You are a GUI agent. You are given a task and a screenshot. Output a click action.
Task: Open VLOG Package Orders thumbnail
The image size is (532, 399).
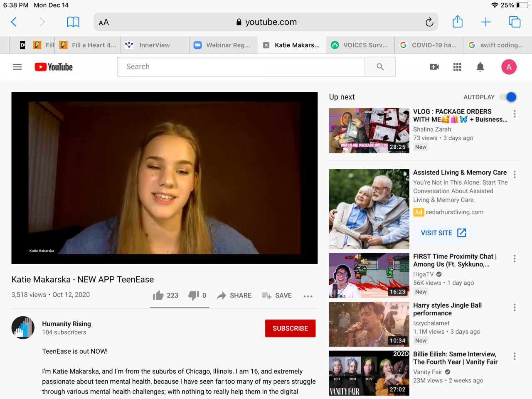(x=369, y=131)
